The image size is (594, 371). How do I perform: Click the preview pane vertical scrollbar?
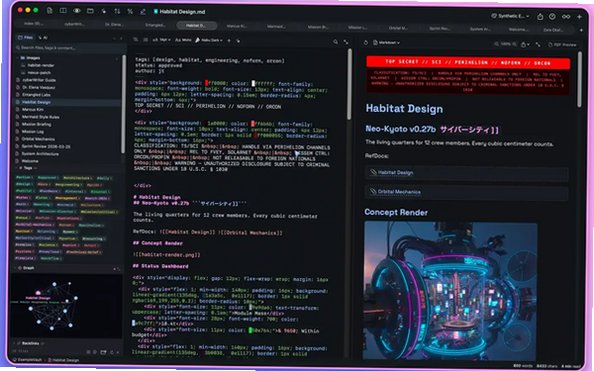(580, 80)
